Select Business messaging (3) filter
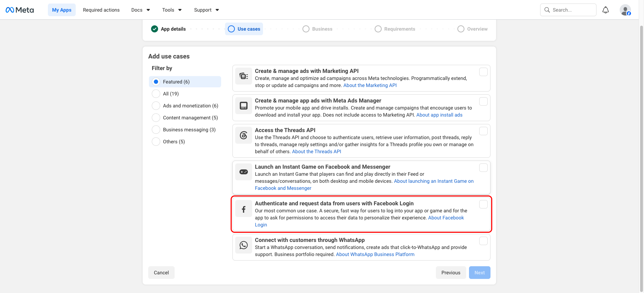The width and height of the screenshot is (644, 293). pos(185,130)
